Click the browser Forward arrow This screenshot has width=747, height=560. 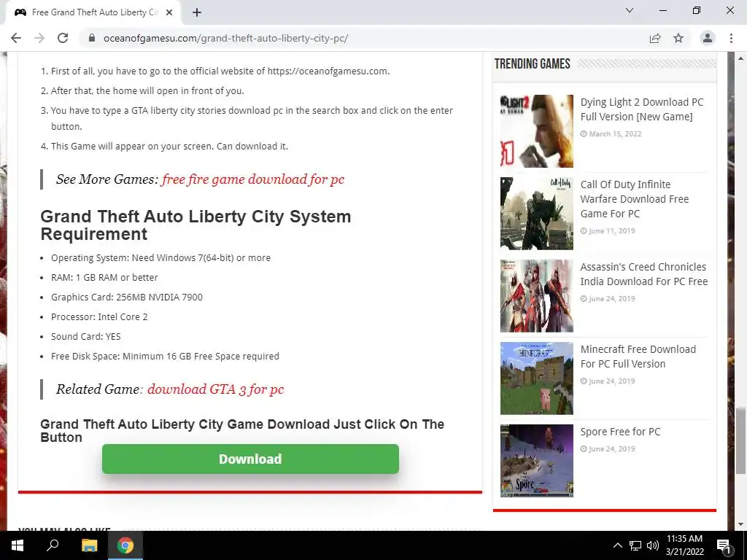click(x=39, y=38)
